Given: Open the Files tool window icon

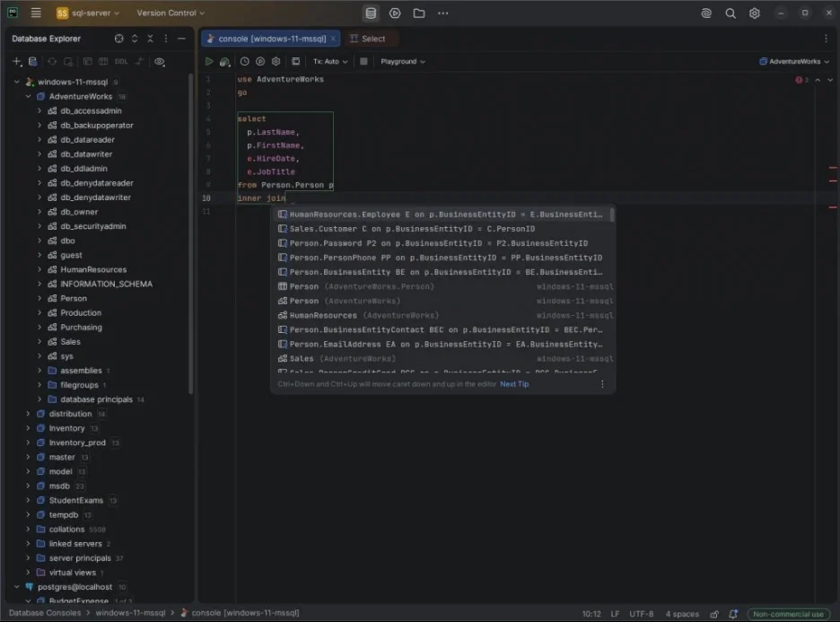Looking at the screenshot, I should point(419,13).
